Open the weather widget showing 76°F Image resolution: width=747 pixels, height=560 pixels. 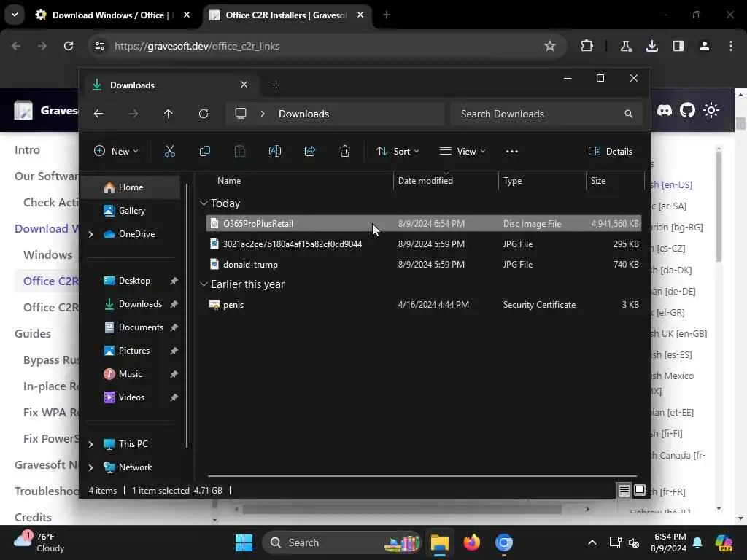coord(39,542)
